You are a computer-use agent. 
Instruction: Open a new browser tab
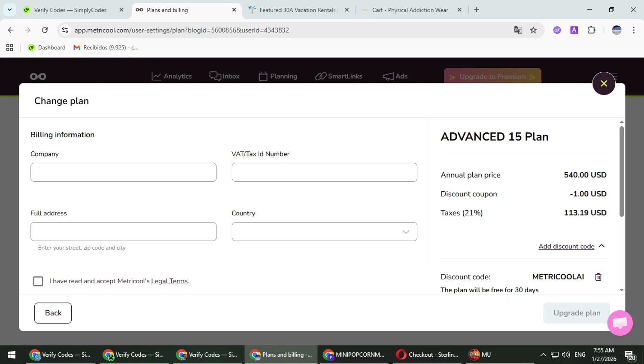(477, 10)
